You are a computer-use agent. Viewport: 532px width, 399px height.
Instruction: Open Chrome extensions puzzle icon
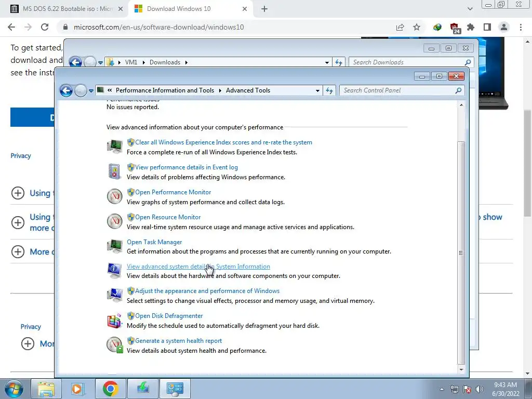tap(471, 27)
